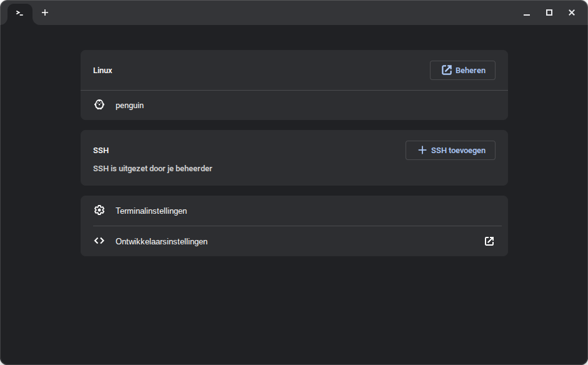Click the 'SSH is uitgezet door je beheerder' notice
This screenshot has width=588, height=365.
[152, 169]
